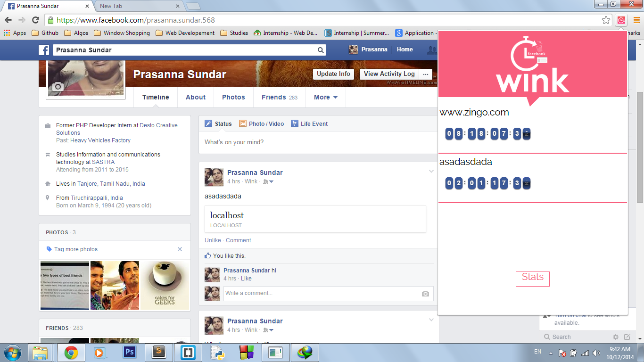
Task: Open Sublime Text from the taskbar
Action: pyautogui.click(x=159, y=352)
